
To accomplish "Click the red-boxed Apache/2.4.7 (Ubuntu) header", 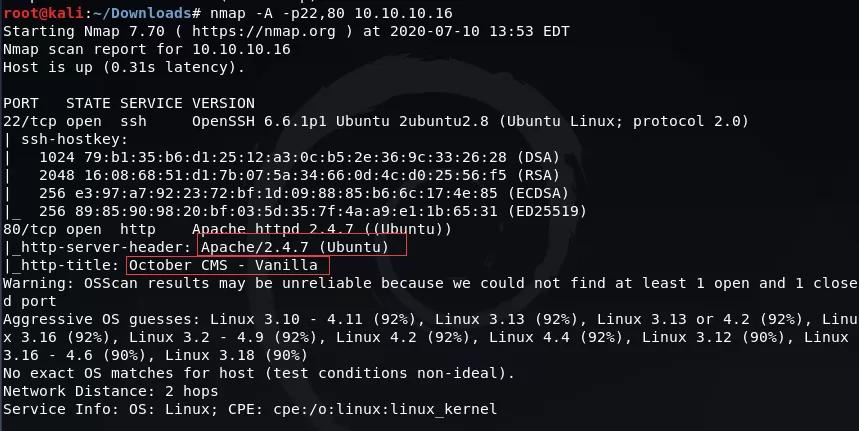I will [302, 246].
